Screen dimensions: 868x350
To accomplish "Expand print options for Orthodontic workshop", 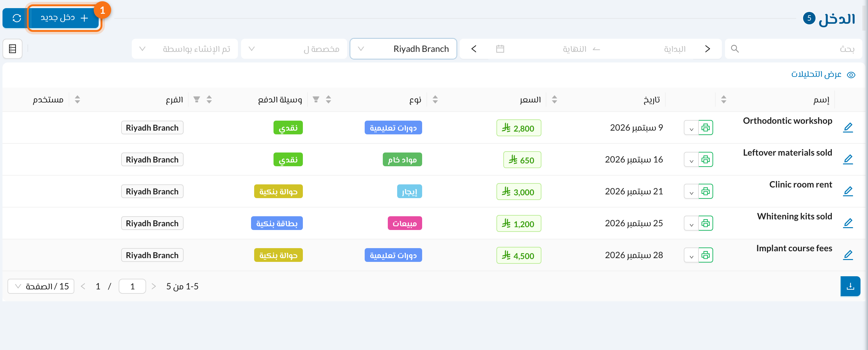I will coord(691,127).
